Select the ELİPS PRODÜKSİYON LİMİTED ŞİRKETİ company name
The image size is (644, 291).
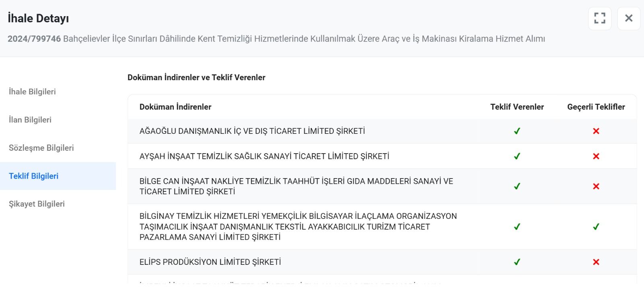click(x=210, y=262)
